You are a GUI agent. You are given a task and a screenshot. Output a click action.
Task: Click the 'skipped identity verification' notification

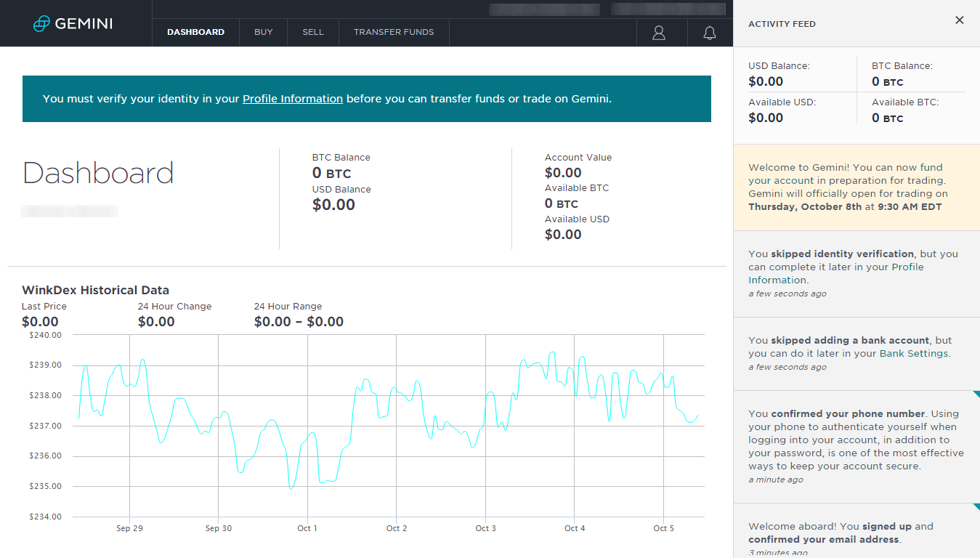857,274
